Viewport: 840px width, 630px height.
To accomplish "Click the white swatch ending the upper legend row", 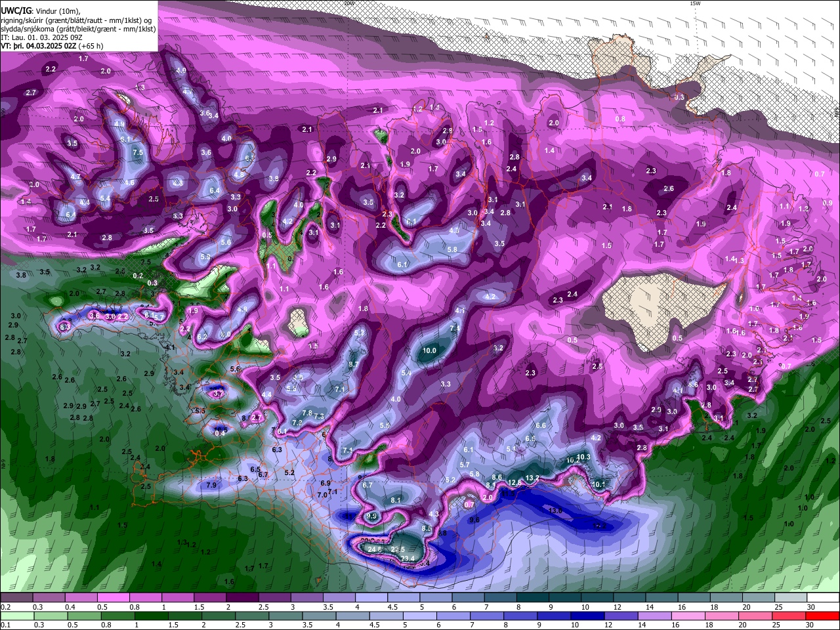I will tap(824, 598).
